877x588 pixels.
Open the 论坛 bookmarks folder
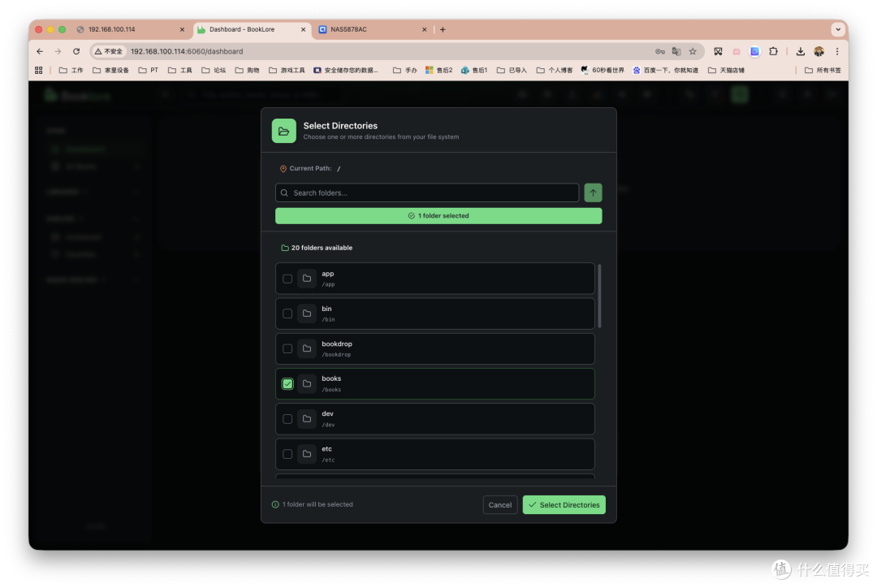pos(214,71)
